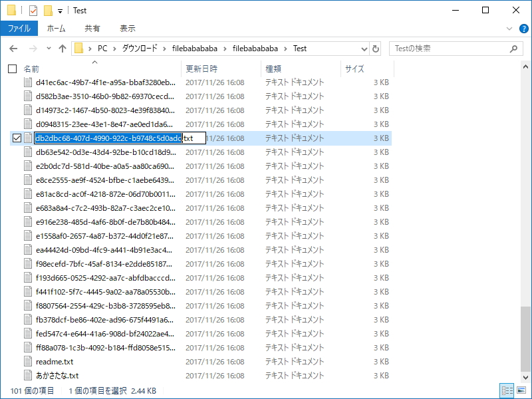Viewport: 532px width, 399px height.
Task: Click the file icon of ea44424d-09bd
Action: (28, 250)
